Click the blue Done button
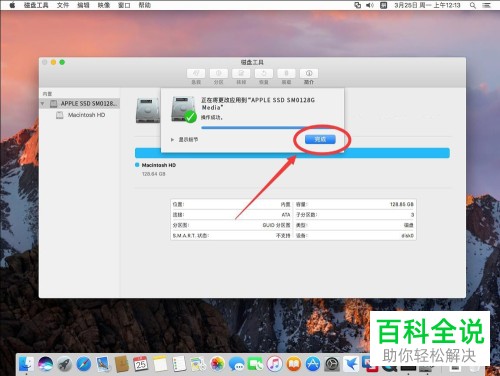 (x=320, y=139)
